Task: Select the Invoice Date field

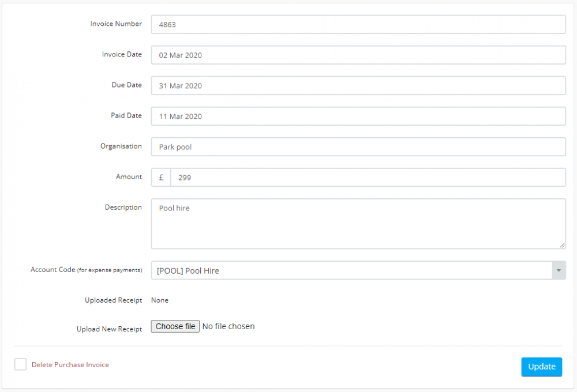Action: [358, 55]
